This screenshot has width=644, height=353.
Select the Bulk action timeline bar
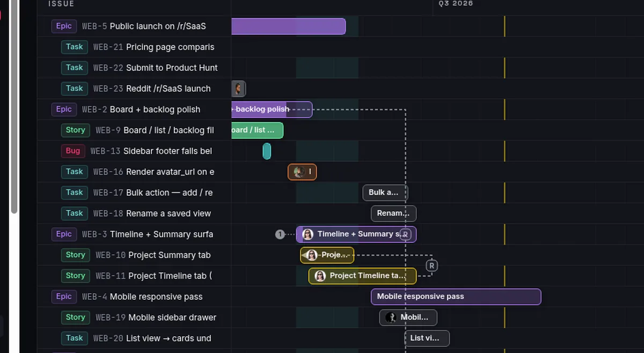click(x=385, y=193)
